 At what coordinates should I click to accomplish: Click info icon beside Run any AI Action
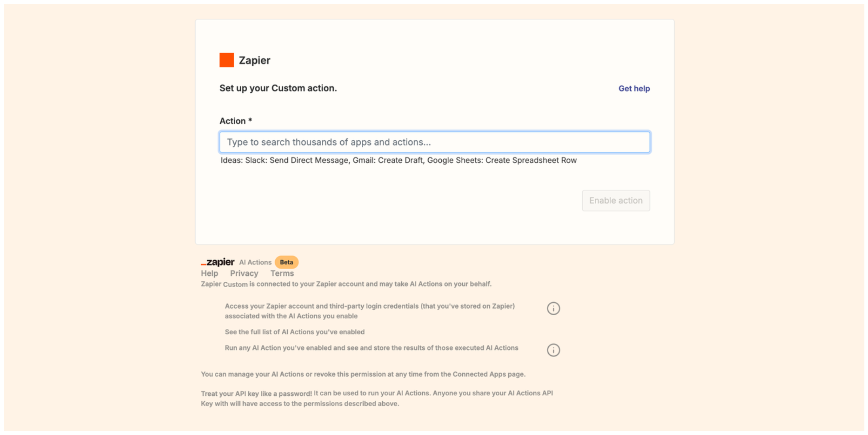point(553,350)
